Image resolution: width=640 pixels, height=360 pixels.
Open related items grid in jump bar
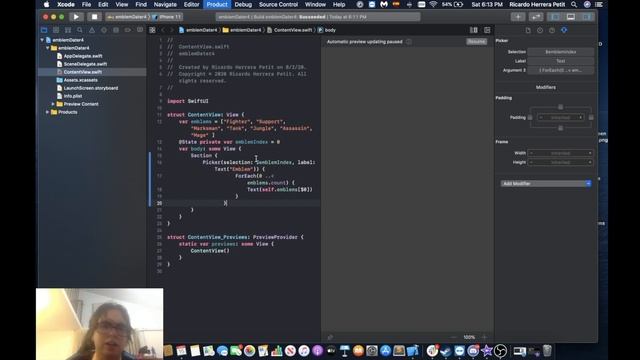(152, 30)
